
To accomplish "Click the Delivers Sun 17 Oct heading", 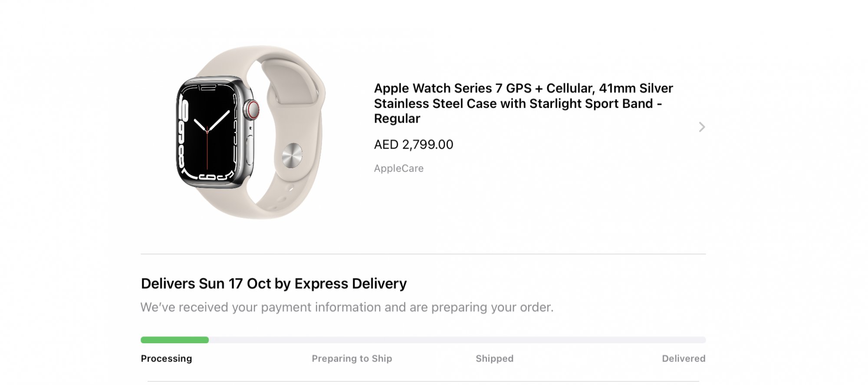I will pos(273,284).
